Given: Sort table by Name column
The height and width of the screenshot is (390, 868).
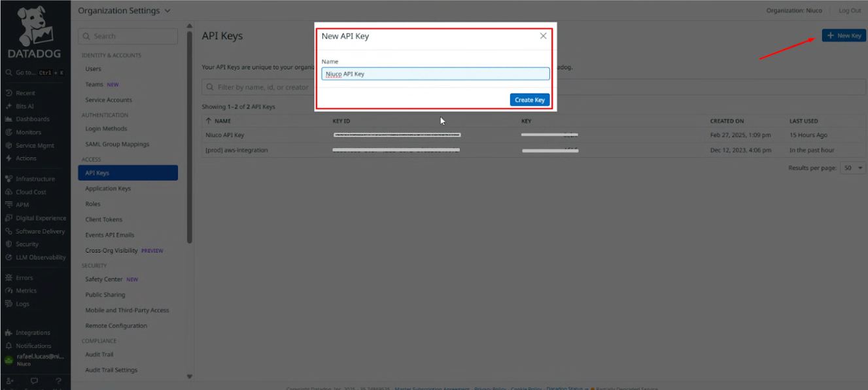Looking at the screenshot, I should click(x=218, y=121).
